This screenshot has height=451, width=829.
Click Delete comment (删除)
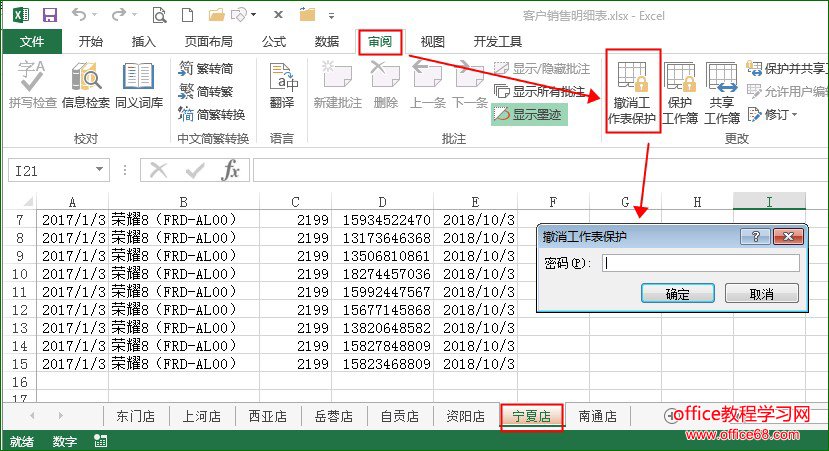click(385, 84)
